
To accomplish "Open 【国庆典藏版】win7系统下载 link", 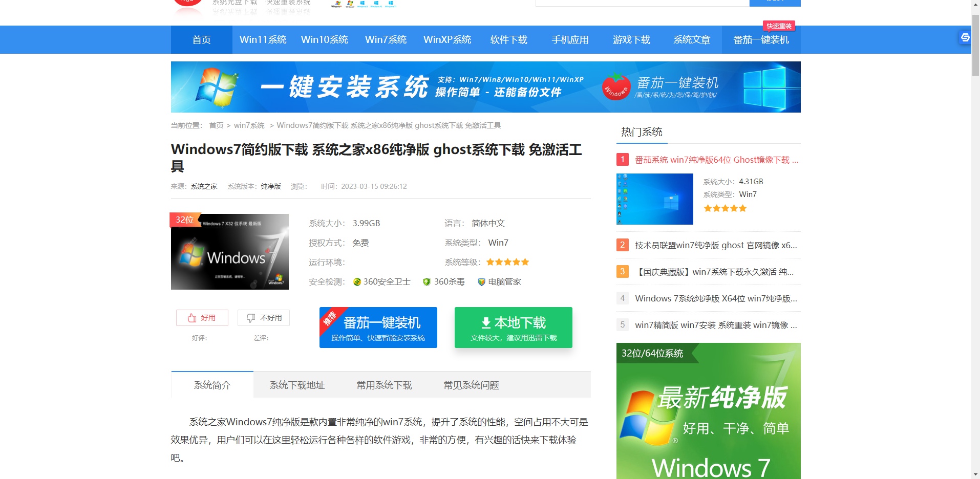I will [714, 272].
